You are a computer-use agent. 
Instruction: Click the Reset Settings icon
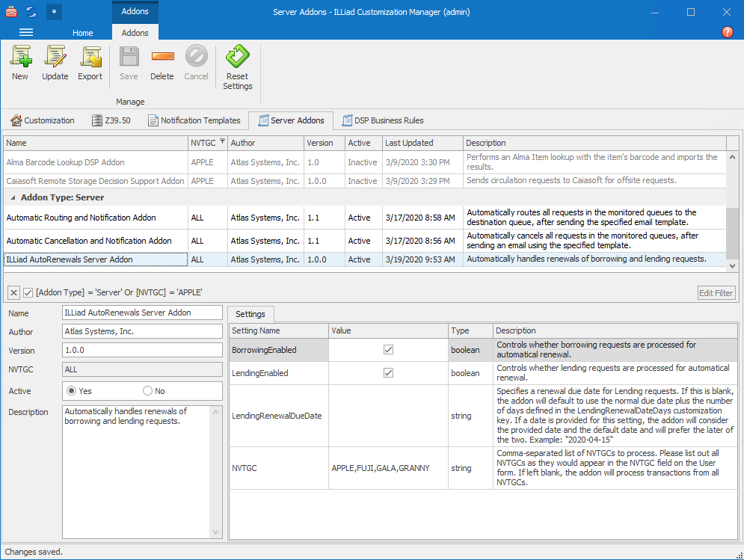237,57
